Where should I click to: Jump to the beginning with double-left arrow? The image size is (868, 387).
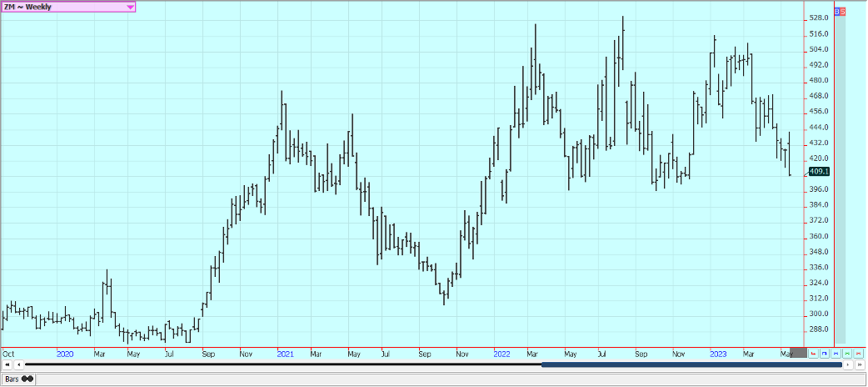pos(7,364)
